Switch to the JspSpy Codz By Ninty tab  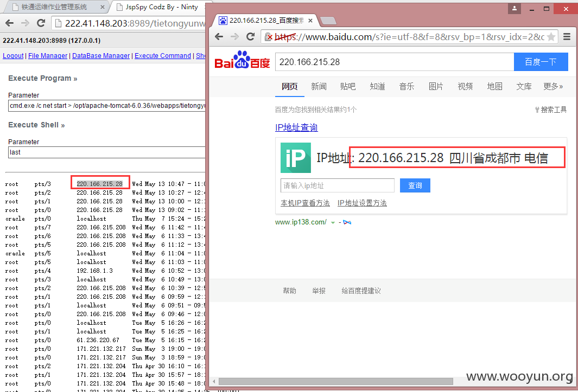(161, 7)
